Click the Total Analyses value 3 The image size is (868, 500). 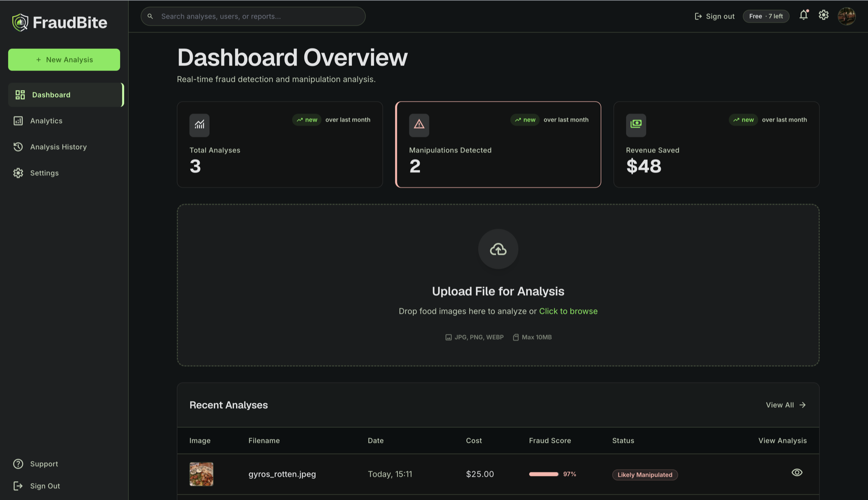click(195, 166)
